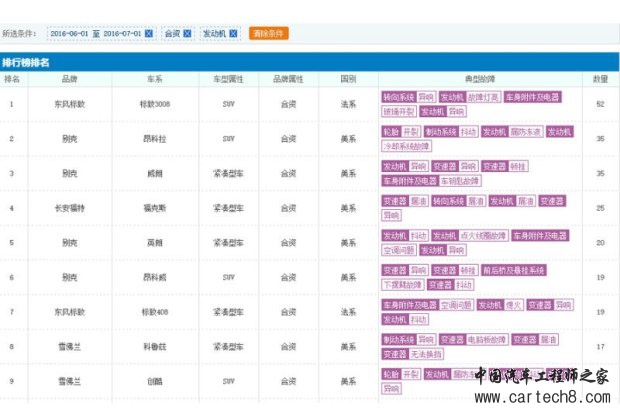Open the 标致3008 car series
This screenshot has width=620, height=413.
[156, 103]
